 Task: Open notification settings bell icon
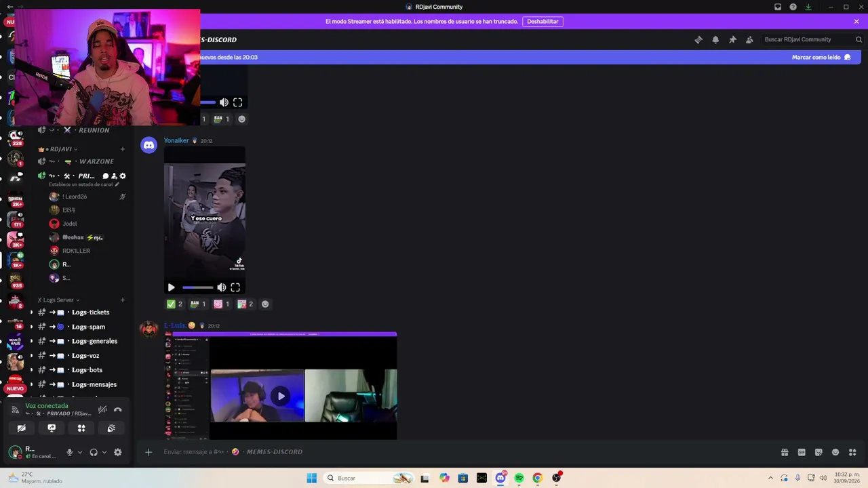(x=715, y=40)
